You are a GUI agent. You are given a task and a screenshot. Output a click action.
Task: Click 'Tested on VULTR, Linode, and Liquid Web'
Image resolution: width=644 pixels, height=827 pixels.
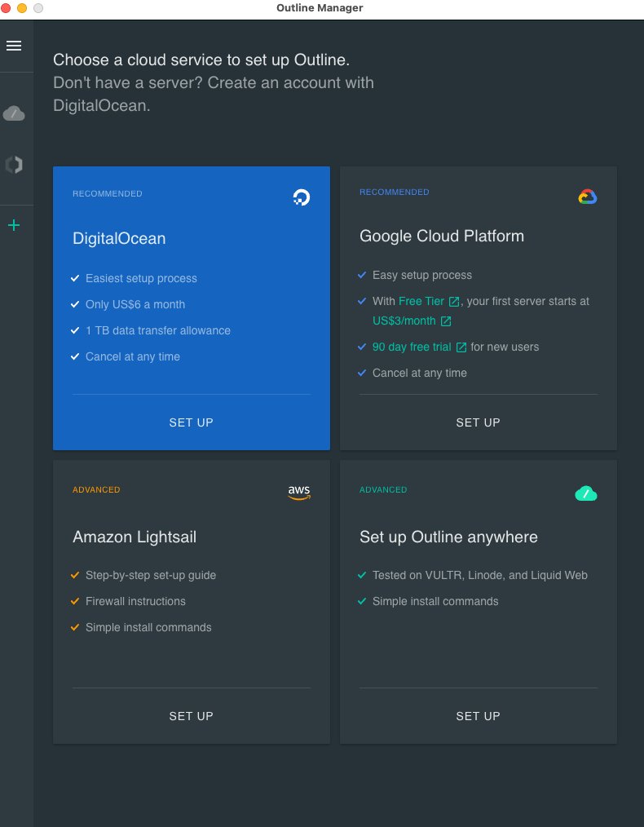(480, 576)
